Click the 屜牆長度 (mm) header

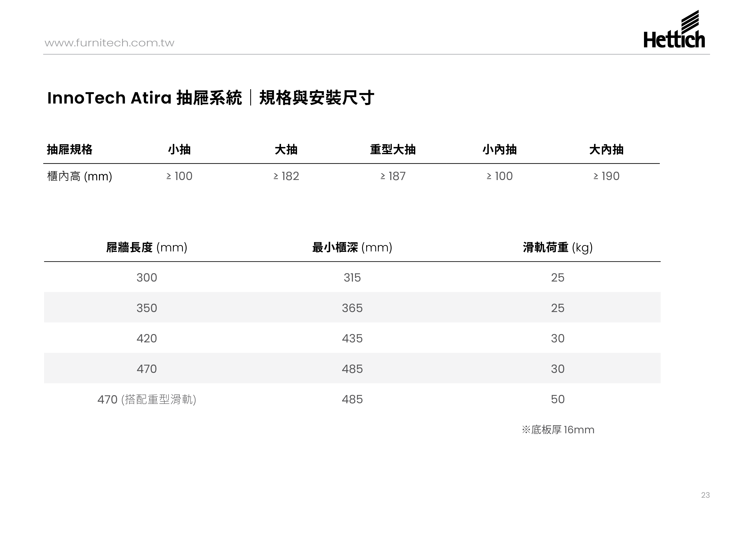coord(147,247)
